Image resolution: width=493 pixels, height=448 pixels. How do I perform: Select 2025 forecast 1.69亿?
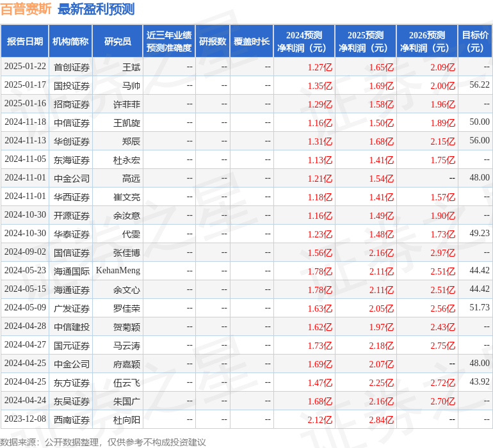pyautogui.click(x=382, y=86)
